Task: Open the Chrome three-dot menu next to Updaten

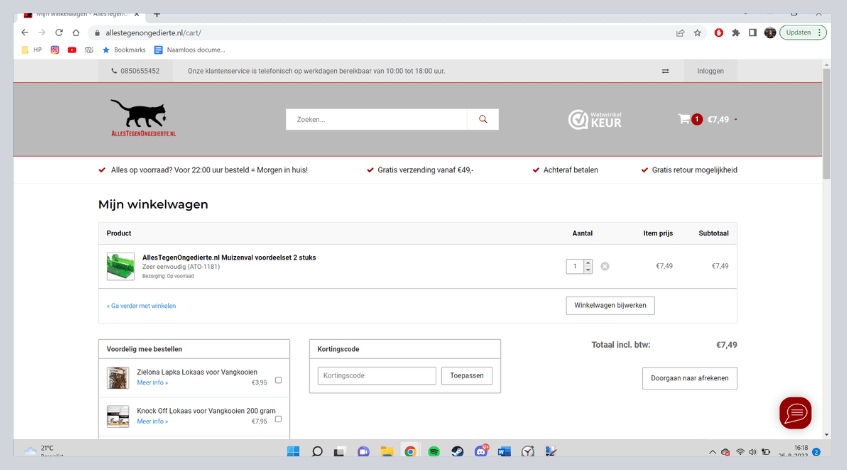Action: tap(821, 32)
